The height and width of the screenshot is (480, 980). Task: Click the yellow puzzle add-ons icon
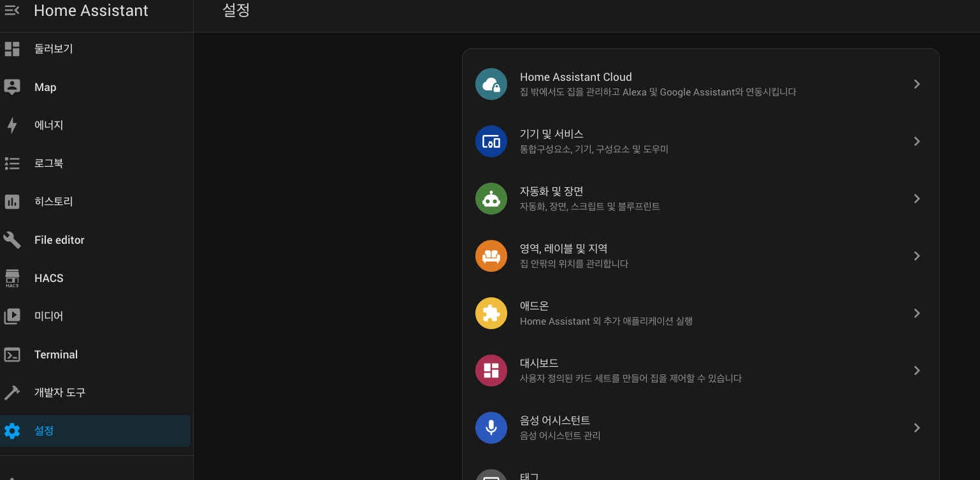click(491, 313)
